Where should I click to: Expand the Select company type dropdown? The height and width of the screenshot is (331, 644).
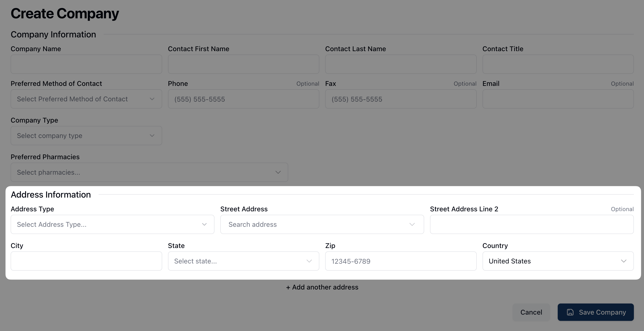86,136
